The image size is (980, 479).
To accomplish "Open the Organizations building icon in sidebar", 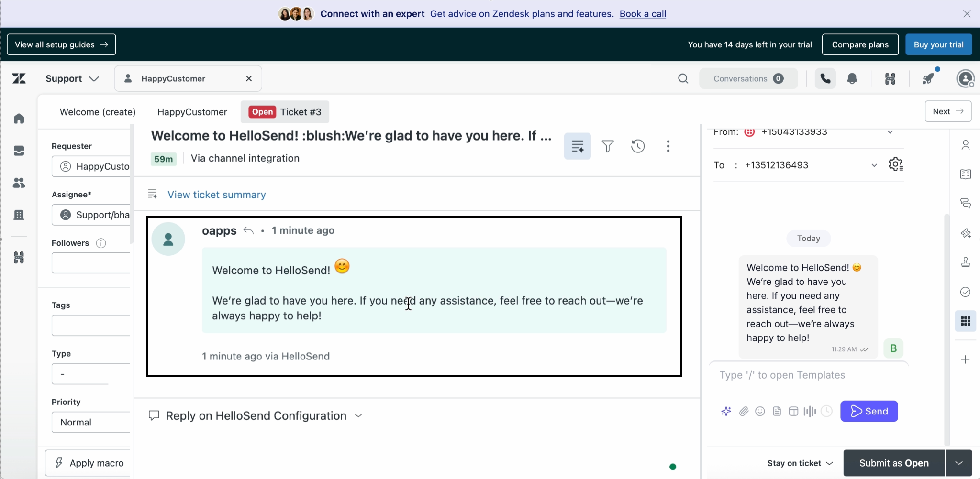I will point(19,215).
